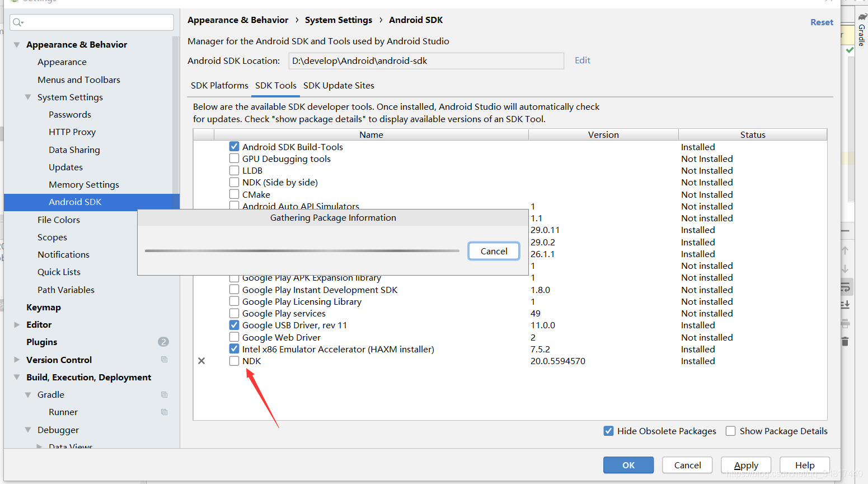The width and height of the screenshot is (868, 484).
Task: Select Notifications in the tree
Action: [63, 254]
